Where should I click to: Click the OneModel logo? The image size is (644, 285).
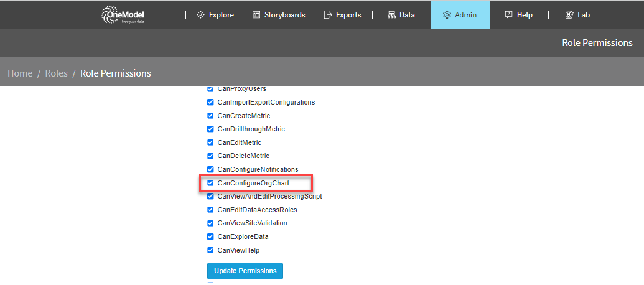point(123,15)
